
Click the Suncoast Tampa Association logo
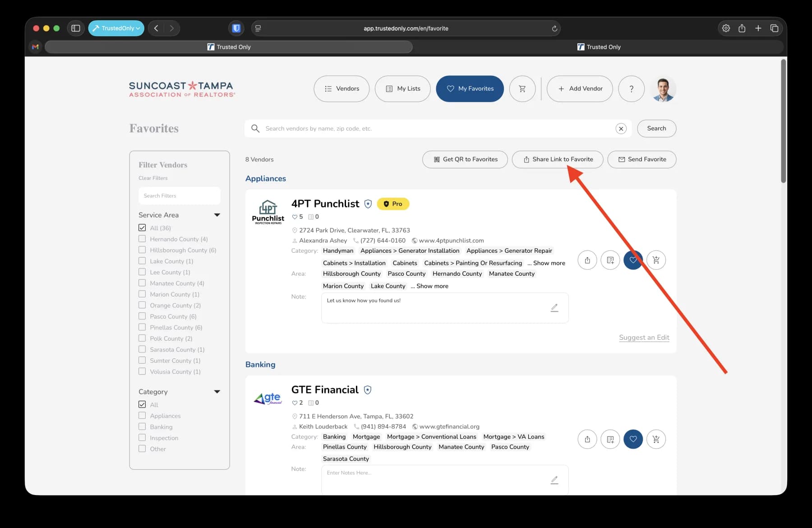[x=182, y=89]
